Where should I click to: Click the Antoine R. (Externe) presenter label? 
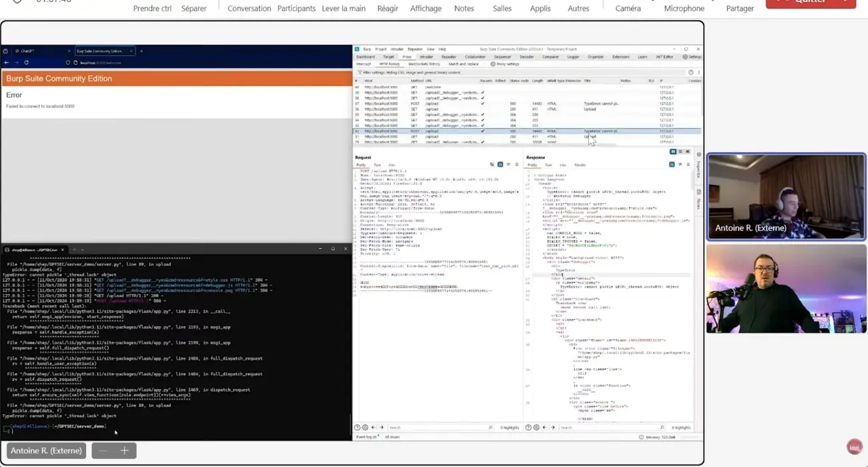[x=46, y=450]
